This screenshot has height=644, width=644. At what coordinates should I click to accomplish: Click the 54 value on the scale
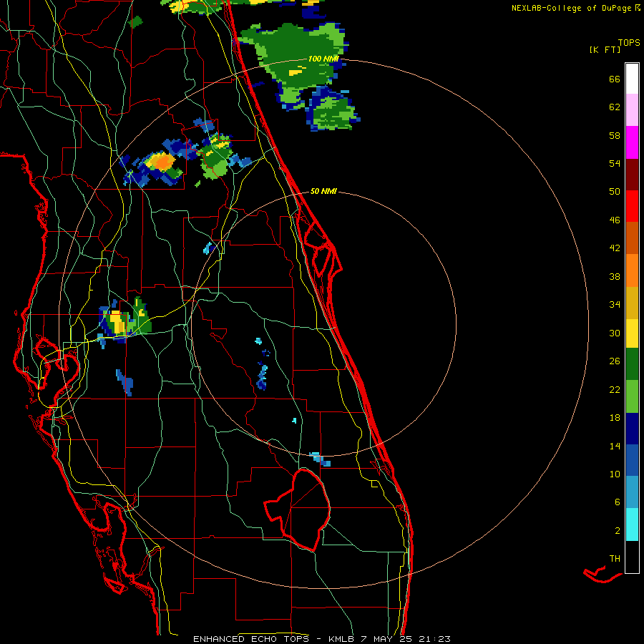click(x=615, y=163)
